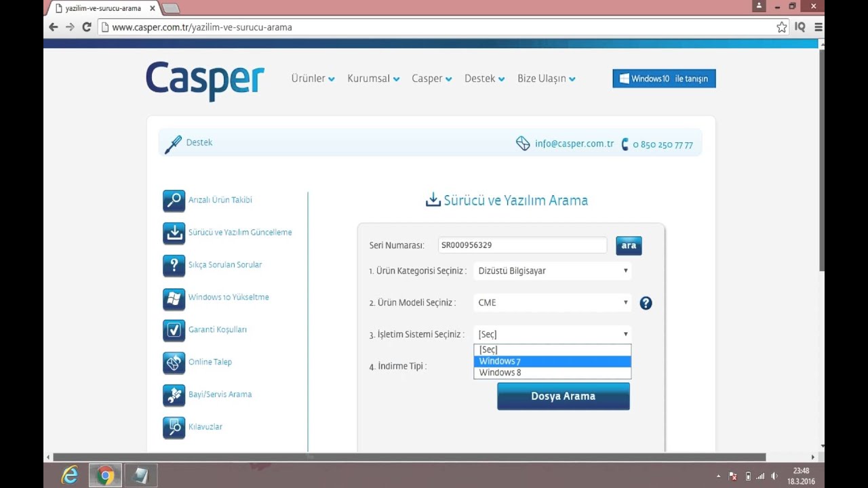Image resolution: width=868 pixels, height=488 pixels.
Task: Click the İşletim Sistemi dropdown showing [Seç]
Action: click(553, 334)
